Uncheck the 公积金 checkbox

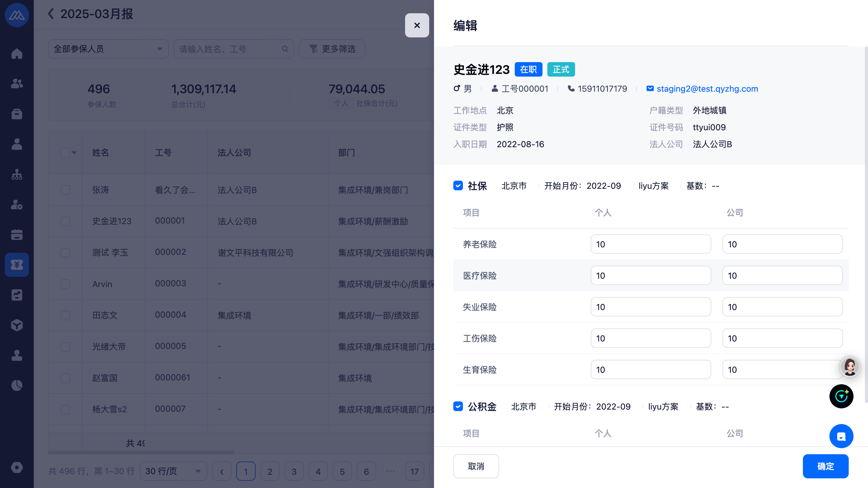coord(458,406)
